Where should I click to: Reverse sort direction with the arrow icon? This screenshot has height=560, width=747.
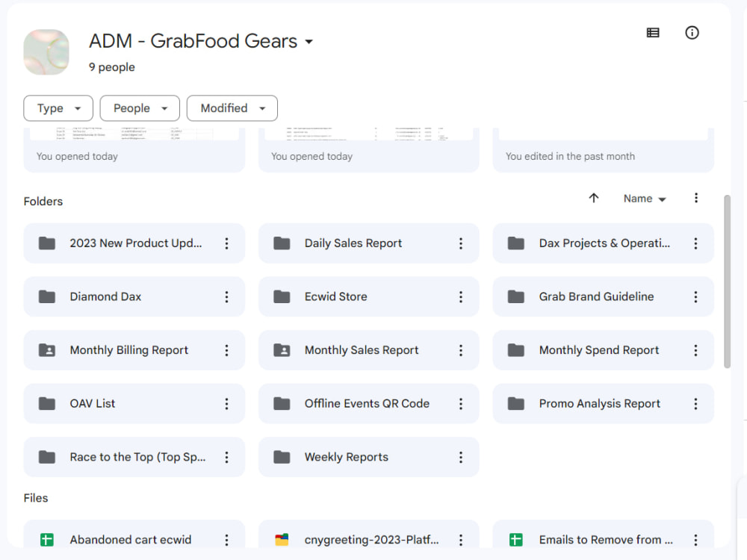pos(594,198)
